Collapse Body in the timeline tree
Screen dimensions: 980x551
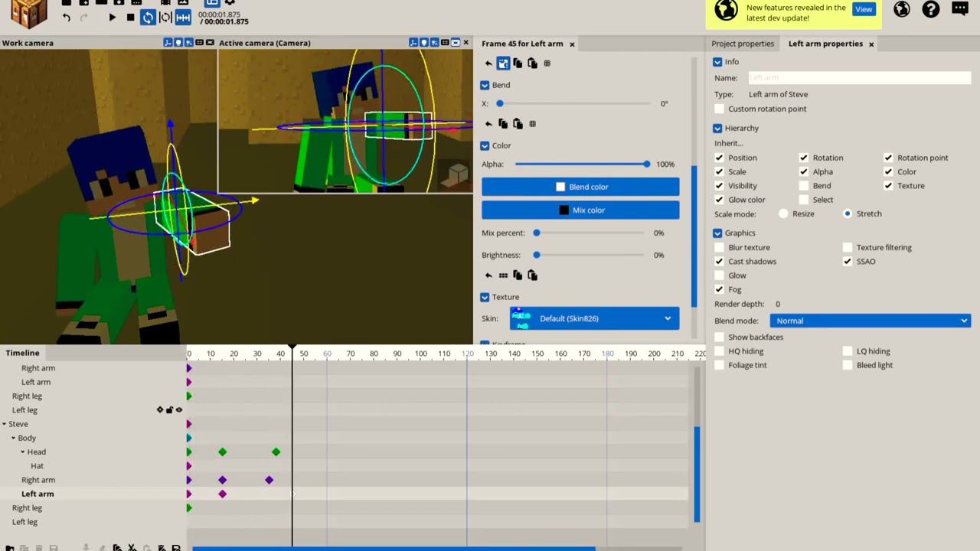click(13, 439)
